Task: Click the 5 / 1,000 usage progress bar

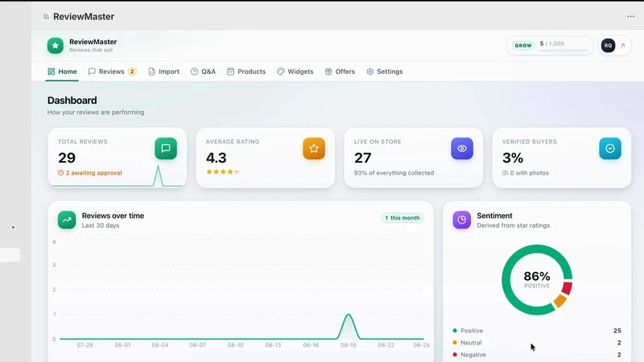Action: click(564, 51)
